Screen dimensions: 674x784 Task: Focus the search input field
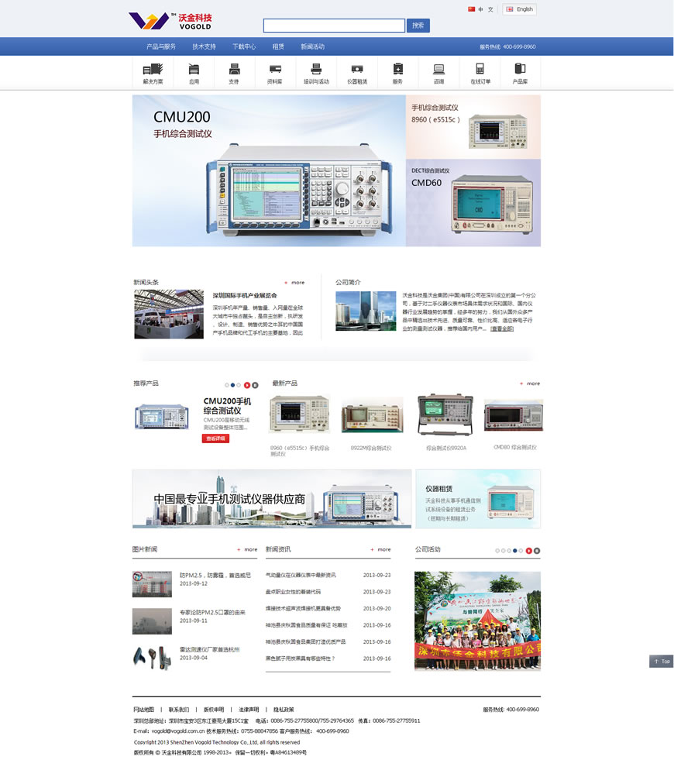(334, 26)
